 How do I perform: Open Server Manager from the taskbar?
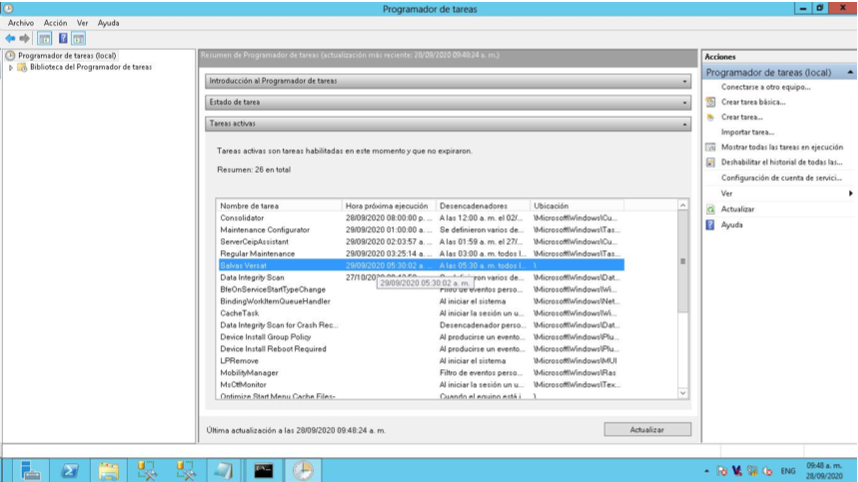coord(30,471)
